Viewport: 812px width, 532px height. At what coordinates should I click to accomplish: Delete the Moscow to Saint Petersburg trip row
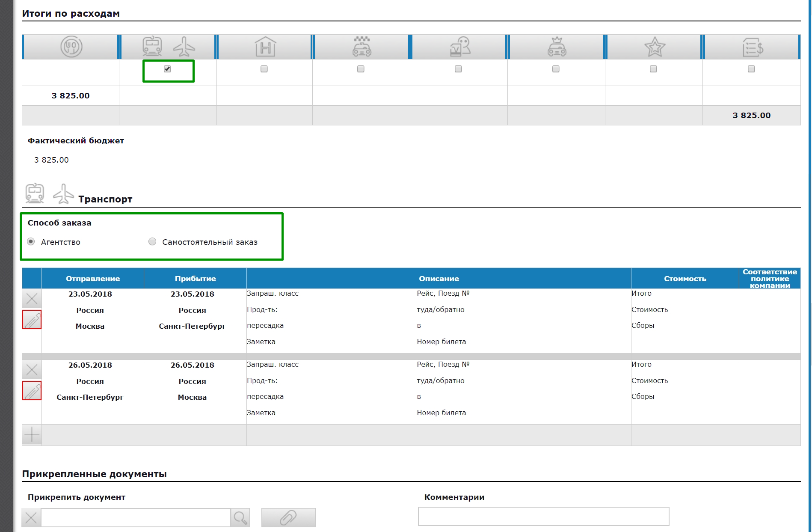(32, 298)
